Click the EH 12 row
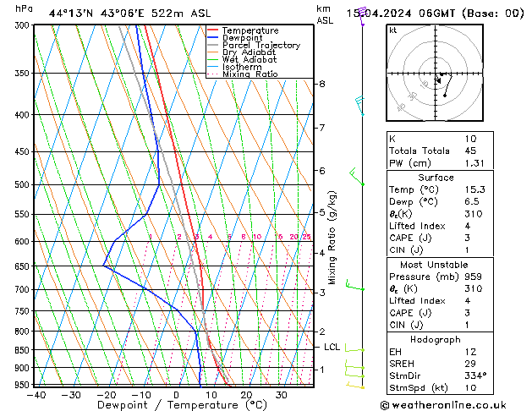This screenshot has width=532, height=411. pyautogui.click(x=440, y=352)
